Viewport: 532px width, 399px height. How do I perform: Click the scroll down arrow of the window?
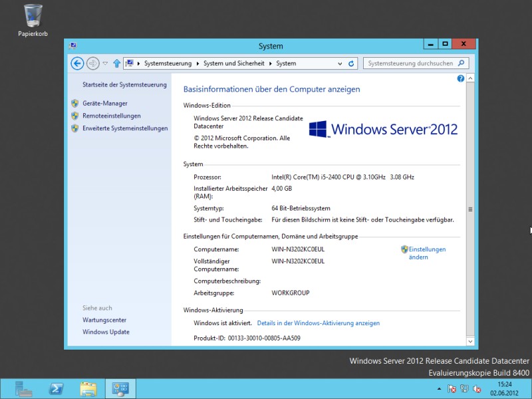[470, 341]
